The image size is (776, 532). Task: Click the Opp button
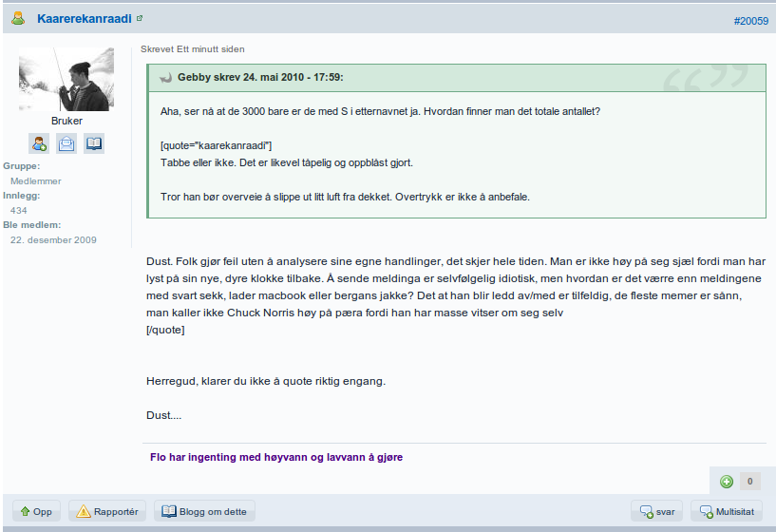pos(36,511)
